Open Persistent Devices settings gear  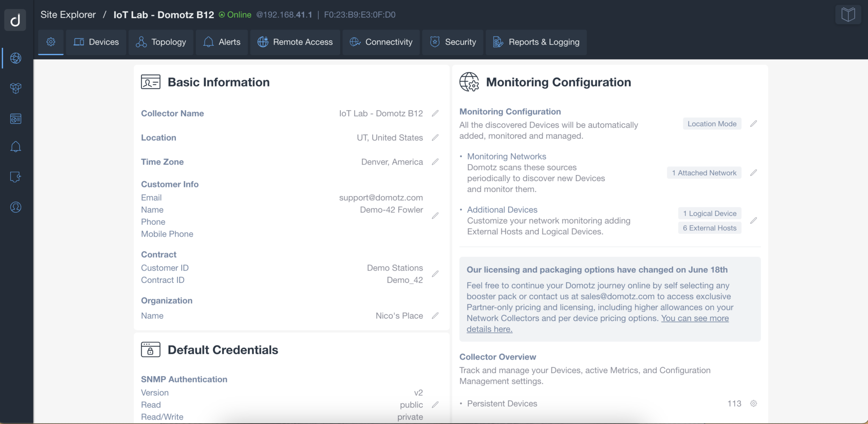tap(754, 403)
